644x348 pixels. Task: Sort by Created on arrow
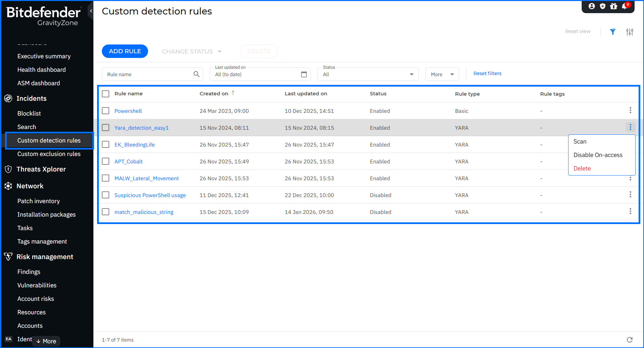tap(233, 93)
